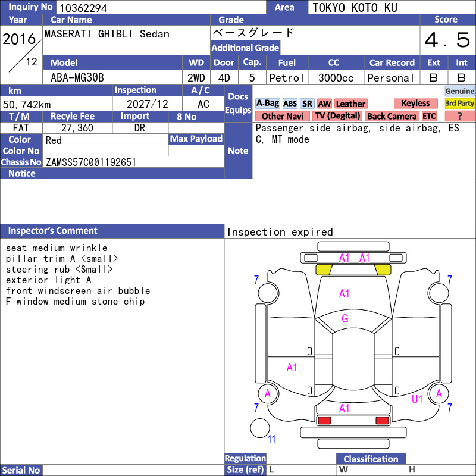Viewport: 476px width, 476px height.
Task: Select the Leather equipment badge
Action: coord(350,104)
